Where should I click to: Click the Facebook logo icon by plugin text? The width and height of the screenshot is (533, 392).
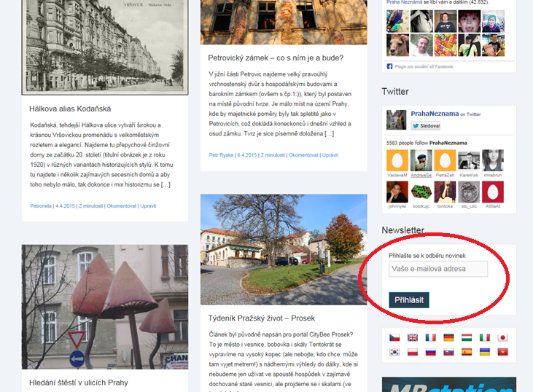point(389,66)
